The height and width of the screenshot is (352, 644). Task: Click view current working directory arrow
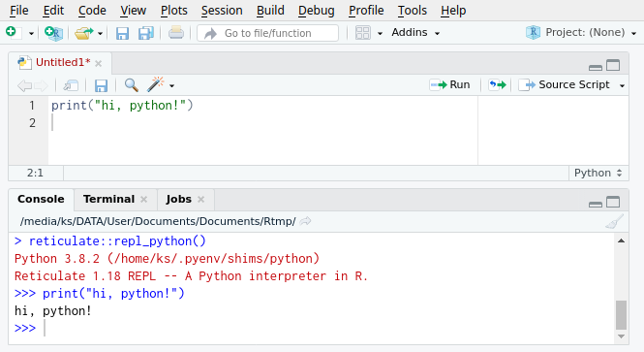(305, 221)
